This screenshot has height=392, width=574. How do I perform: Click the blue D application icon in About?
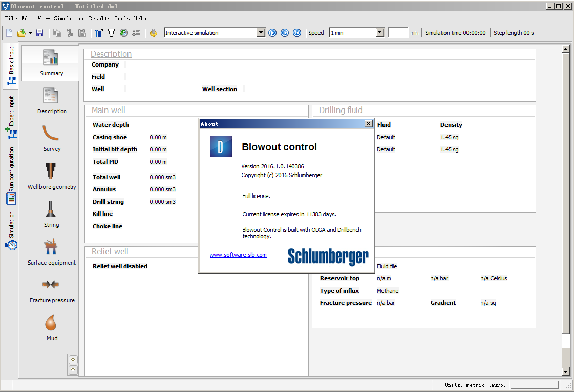(x=221, y=146)
